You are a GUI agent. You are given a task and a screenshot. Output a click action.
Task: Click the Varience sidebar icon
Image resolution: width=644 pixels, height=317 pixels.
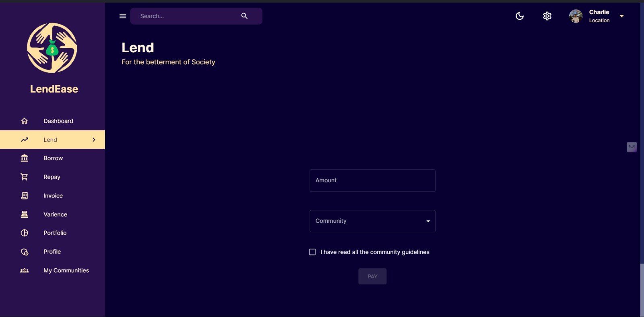click(x=25, y=214)
